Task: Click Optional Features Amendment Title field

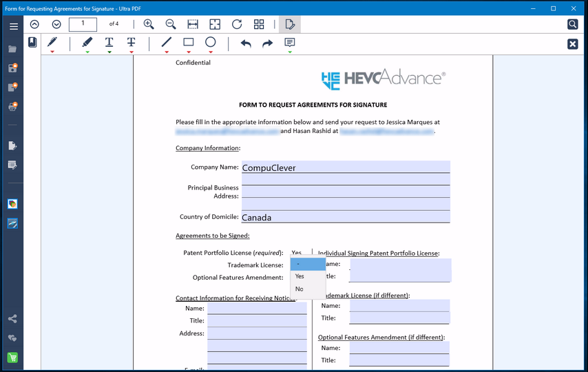Action: (x=399, y=360)
